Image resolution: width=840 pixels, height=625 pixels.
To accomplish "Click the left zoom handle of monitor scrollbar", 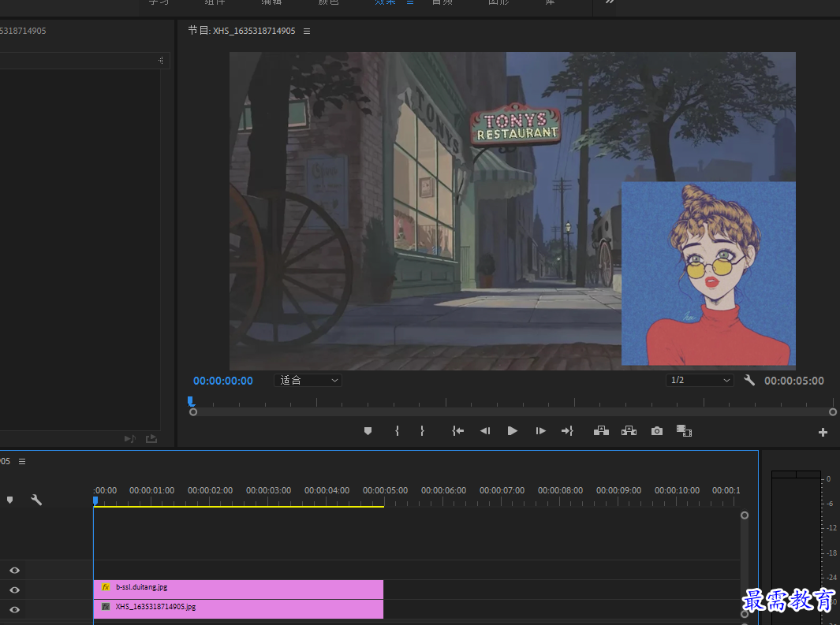I will [193, 412].
